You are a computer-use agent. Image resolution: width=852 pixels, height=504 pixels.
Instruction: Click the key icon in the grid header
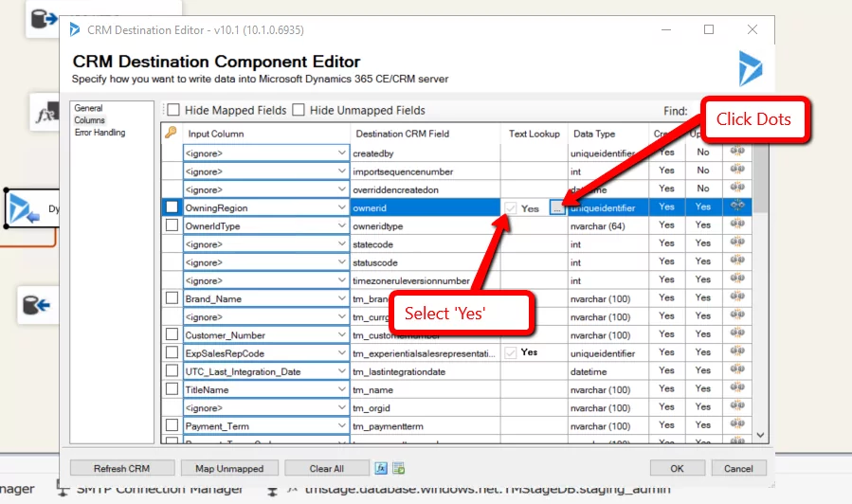pyautogui.click(x=172, y=132)
